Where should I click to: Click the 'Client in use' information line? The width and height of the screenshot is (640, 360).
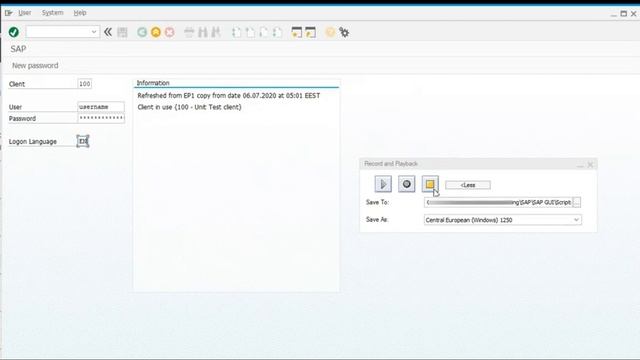[189, 107]
